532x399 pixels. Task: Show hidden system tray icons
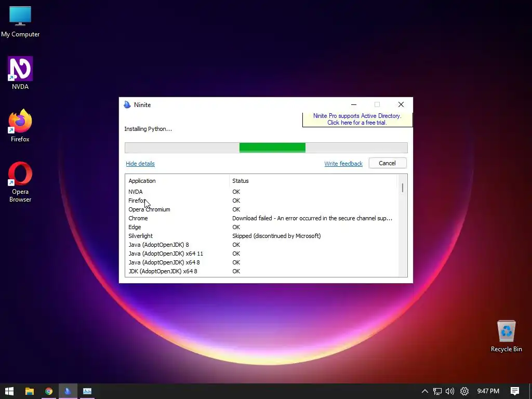(x=424, y=391)
